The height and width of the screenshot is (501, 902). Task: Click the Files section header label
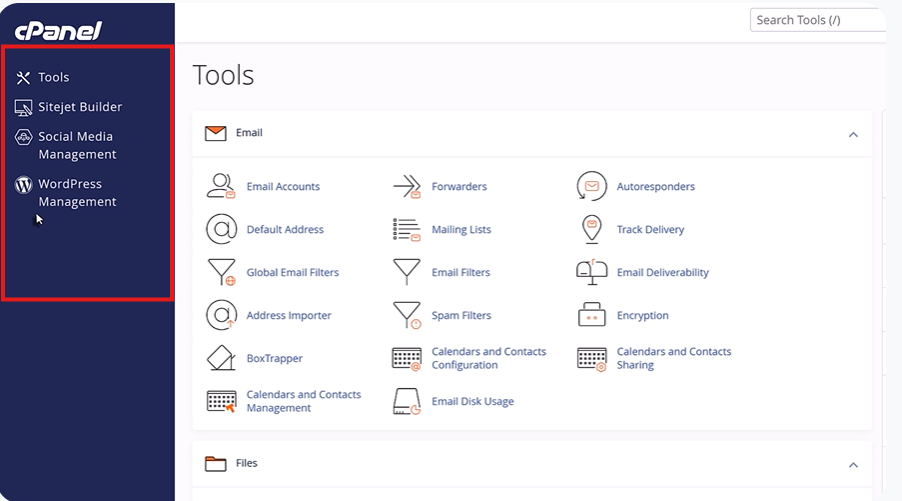tap(246, 463)
